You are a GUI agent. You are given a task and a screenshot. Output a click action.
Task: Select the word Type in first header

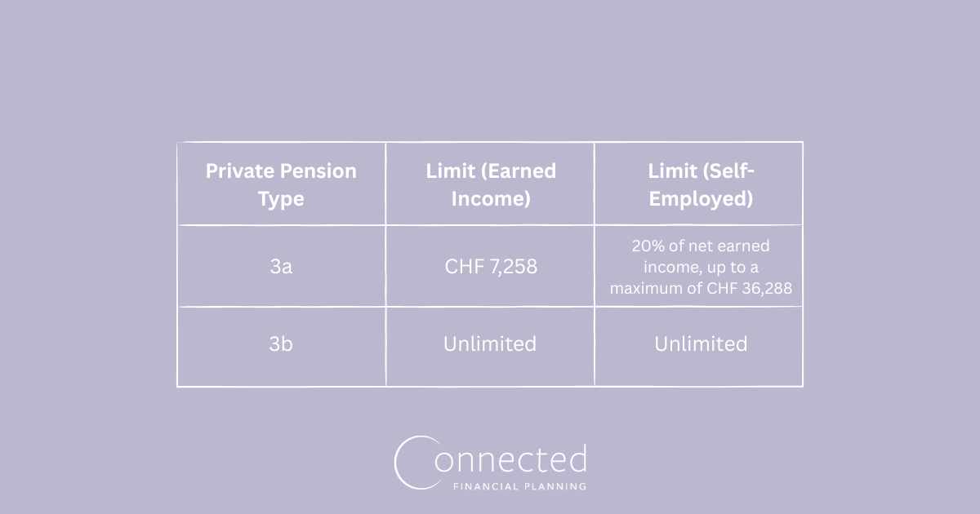click(x=281, y=199)
